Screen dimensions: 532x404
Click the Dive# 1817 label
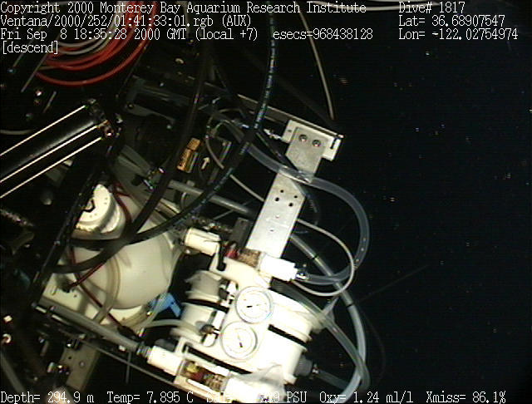pyautogui.click(x=431, y=7)
